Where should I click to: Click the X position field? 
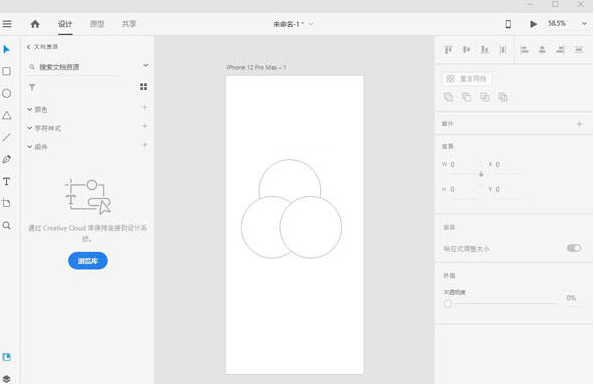pyautogui.click(x=507, y=165)
